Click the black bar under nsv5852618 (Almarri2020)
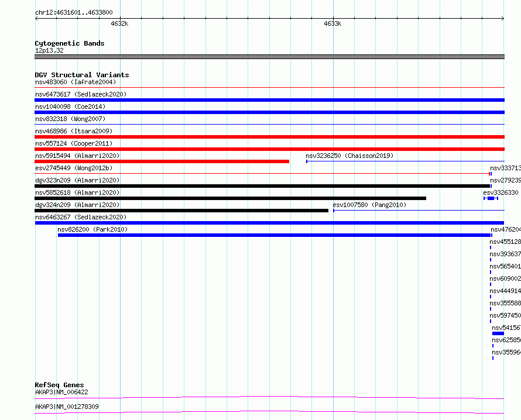This screenshot has height=420, width=521. (x=230, y=198)
